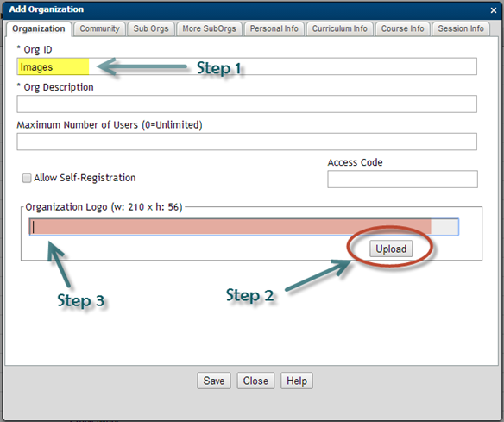Click into the Org Description field

coord(247,104)
